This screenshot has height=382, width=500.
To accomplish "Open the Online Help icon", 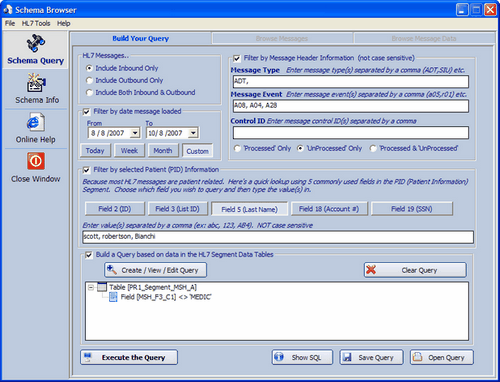I will point(35,122).
